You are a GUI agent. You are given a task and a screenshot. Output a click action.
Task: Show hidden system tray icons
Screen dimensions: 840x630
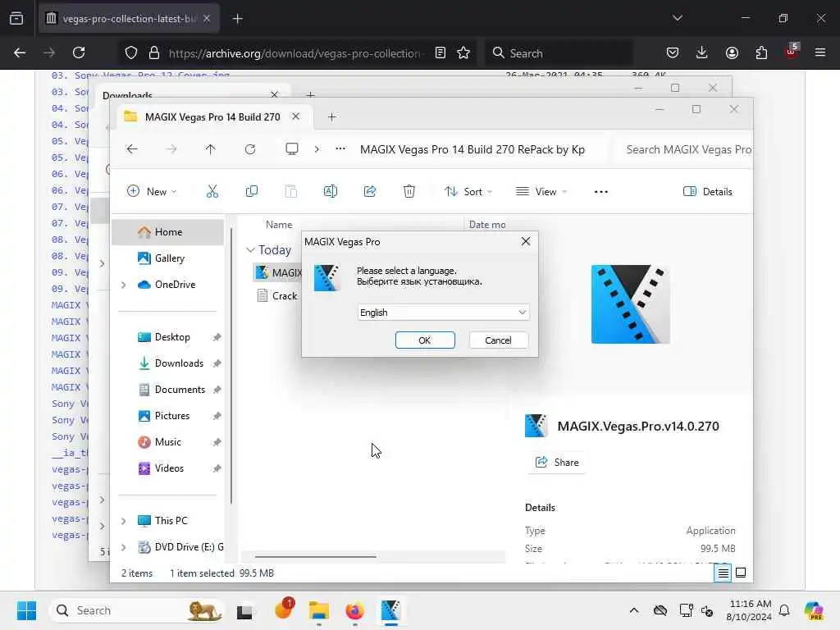point(634,610)
